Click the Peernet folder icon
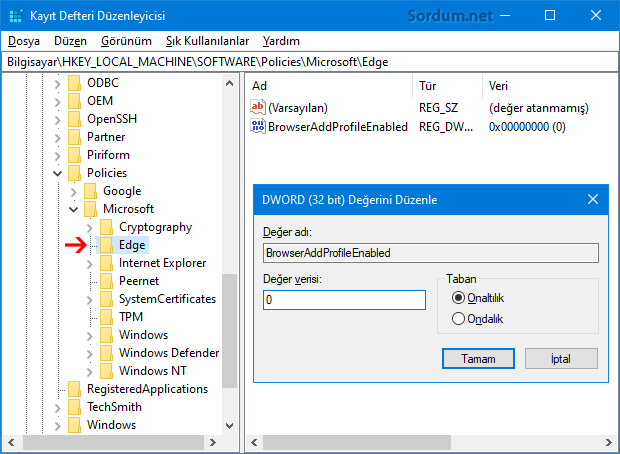The image size is (620, 454). click(106, 281)
